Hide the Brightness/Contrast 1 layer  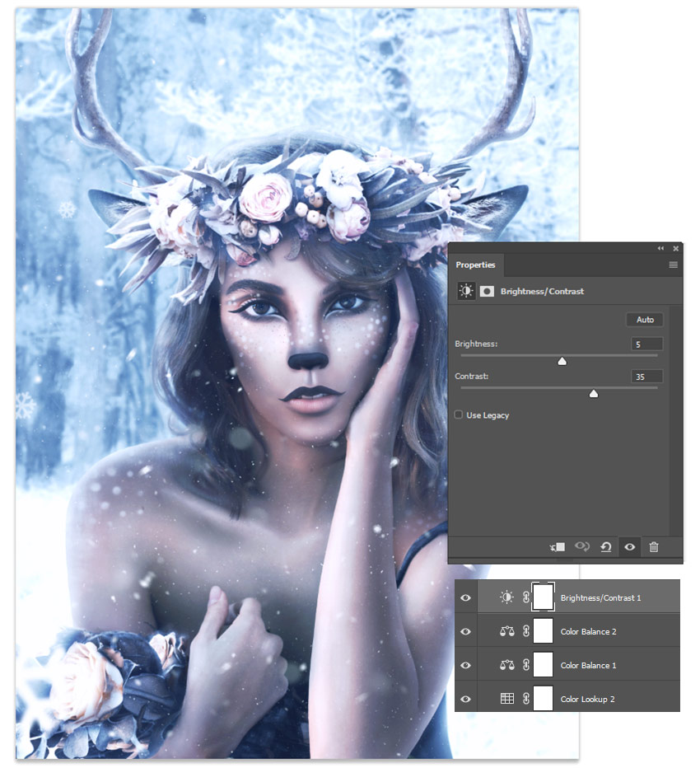point(465,597)
